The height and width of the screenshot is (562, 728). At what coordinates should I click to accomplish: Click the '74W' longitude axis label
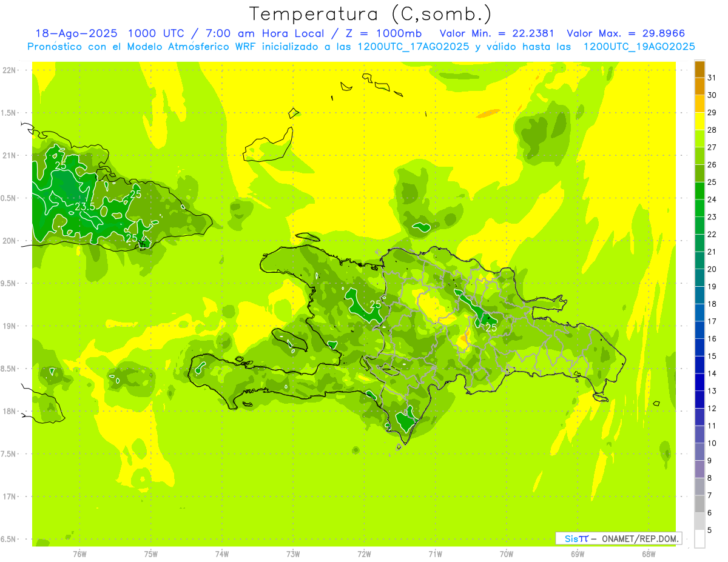coord(222,554)
